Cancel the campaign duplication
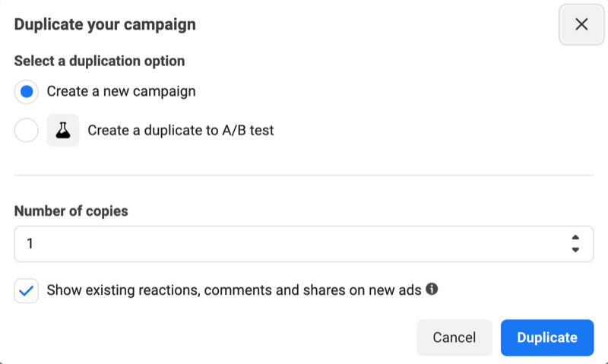The width and height of the screenshot is (608, 364). [x=454, y=337]
